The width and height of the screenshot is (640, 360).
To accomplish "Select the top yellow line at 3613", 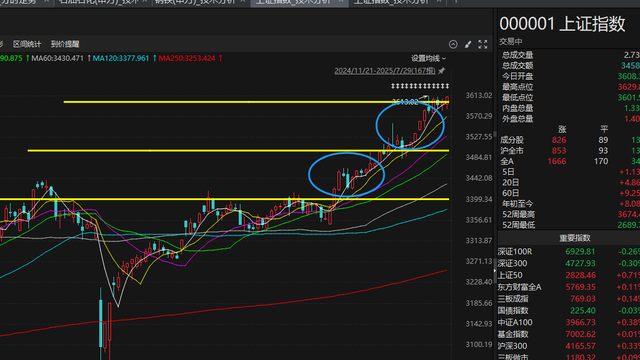I will [256, 102].
